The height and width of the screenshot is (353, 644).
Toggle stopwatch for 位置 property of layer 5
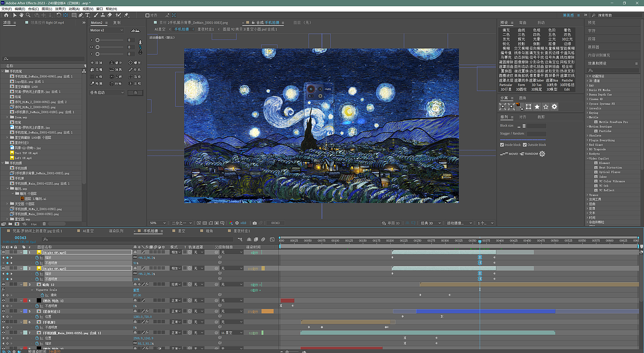(x=37, y=317)
